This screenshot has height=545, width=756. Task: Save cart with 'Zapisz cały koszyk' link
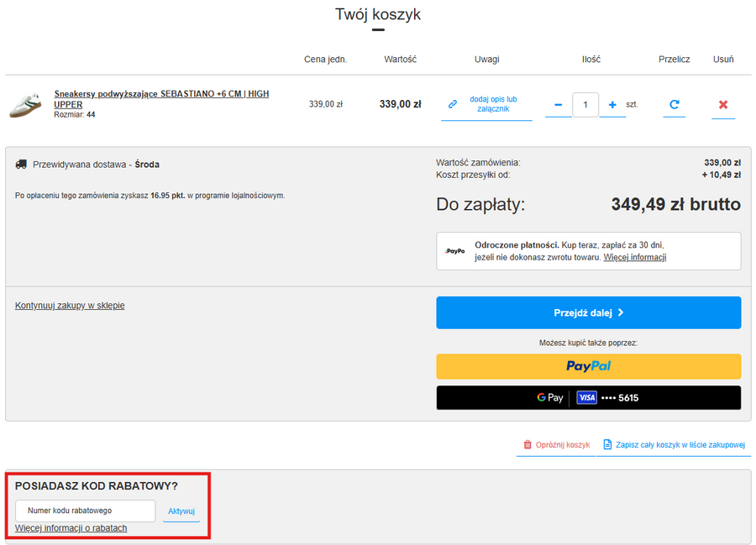(674, 445)
